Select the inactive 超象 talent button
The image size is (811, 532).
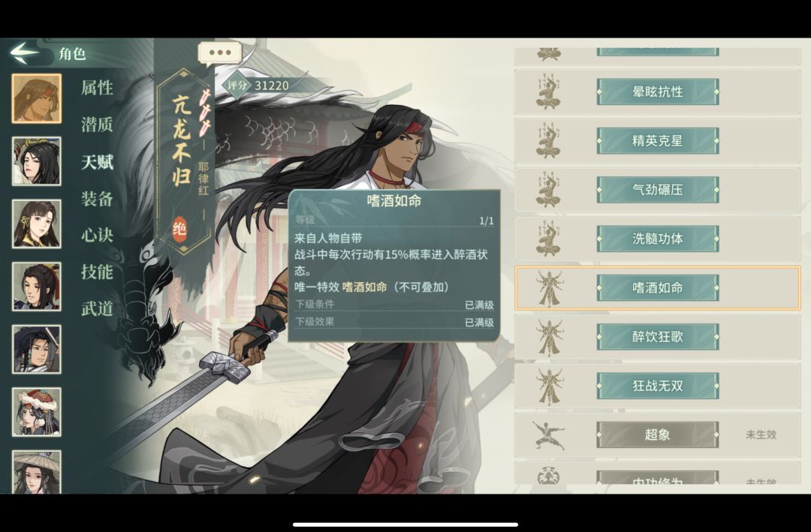[657, 434]
